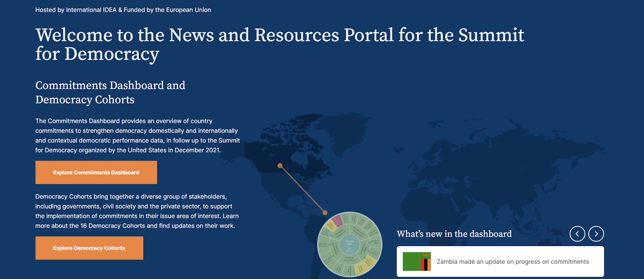644x279 pixels.
Task: Go to previous dashboard update arrow
Action: click(x=577, y=234)
